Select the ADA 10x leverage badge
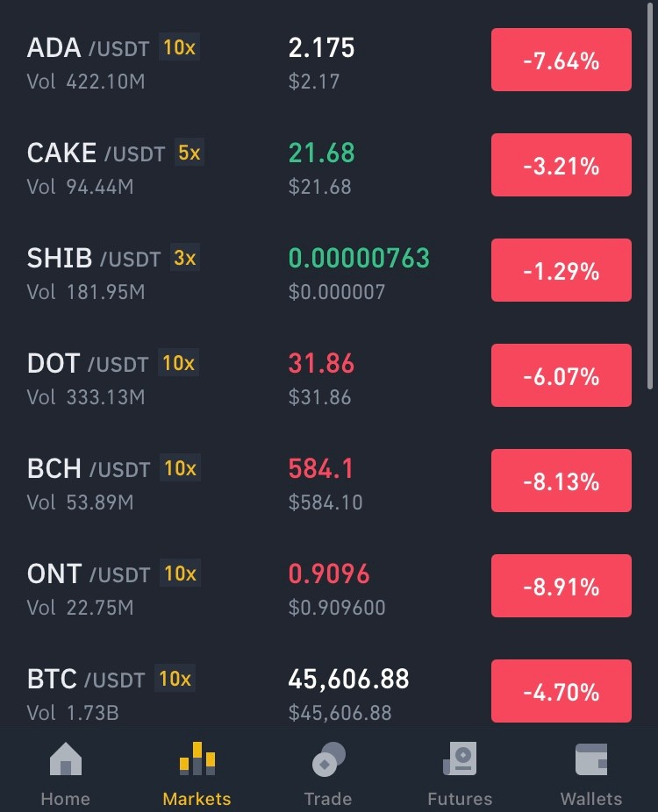The image size is (658, 812). (x=179, y=47)
